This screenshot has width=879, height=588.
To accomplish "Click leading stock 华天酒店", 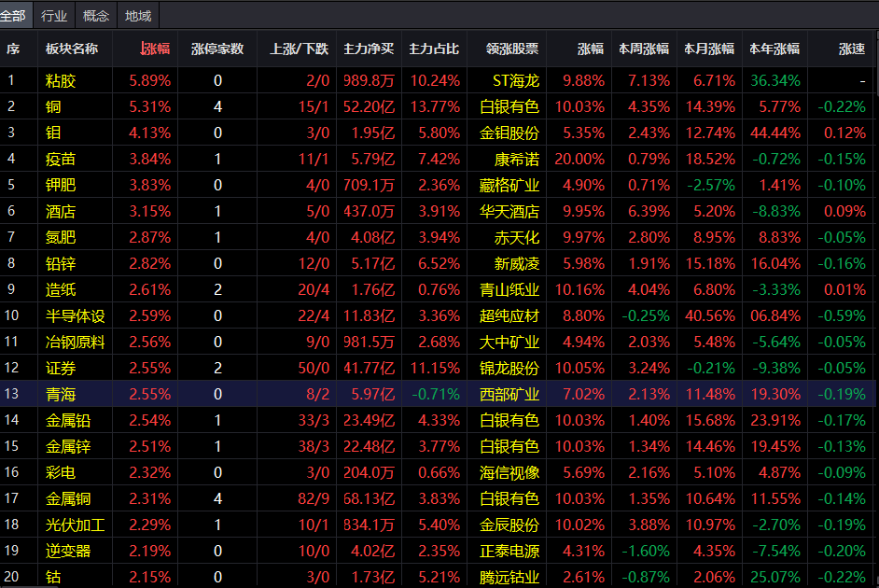I will tap(509, 211).
